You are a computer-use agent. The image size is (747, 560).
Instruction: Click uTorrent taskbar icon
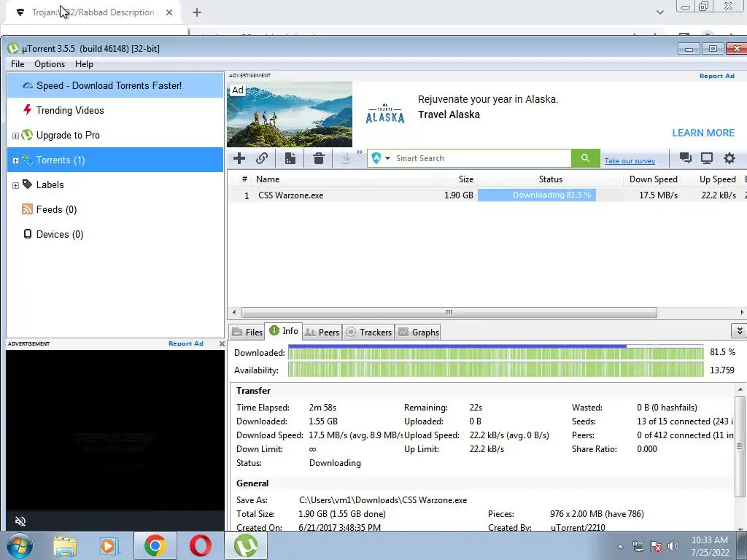(246, 545)
